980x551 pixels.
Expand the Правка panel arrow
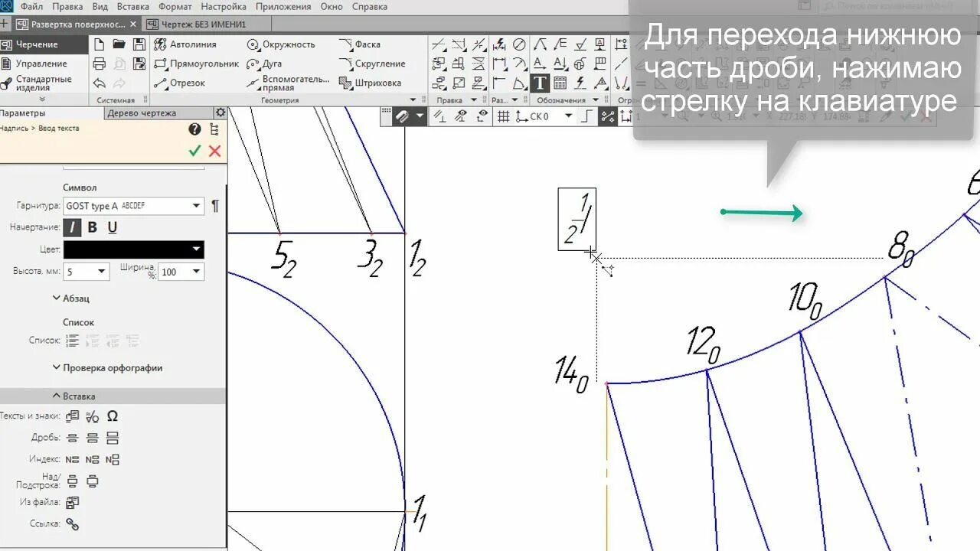click(474, 100)
